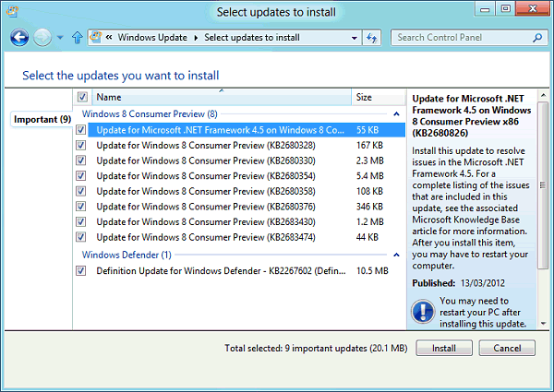Image resolution: width=554 pixels, height=392 pixels.
Task: Click the search magnifier icon
Action: [537, 38]
